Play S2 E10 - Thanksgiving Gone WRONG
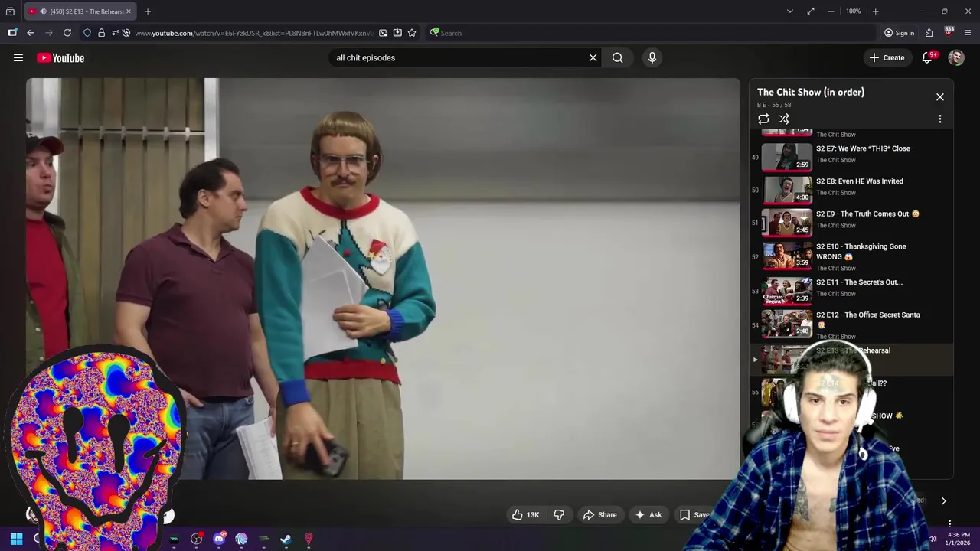This screenshot has height=551, width=980. click(x=861, y=251)
